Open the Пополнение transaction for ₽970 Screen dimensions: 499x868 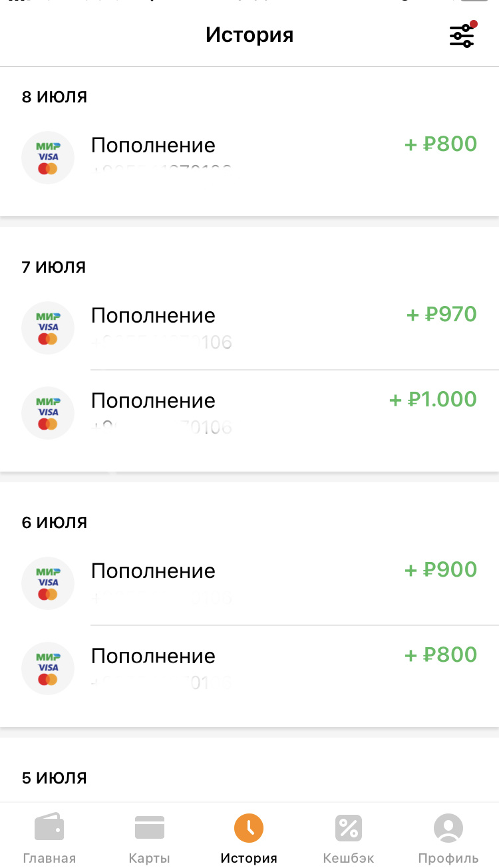click(x=153, y=316)
